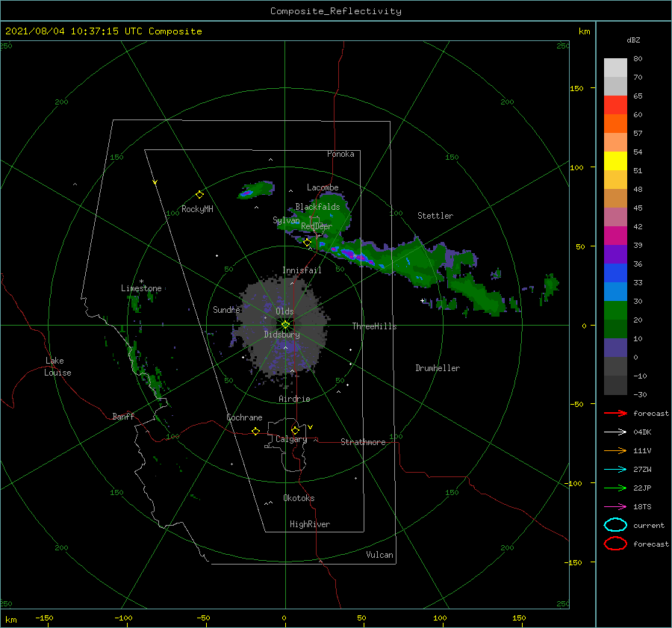Click the RedDeer city label
This screenshot has width=672, height=628.
[x=317, y=226]
